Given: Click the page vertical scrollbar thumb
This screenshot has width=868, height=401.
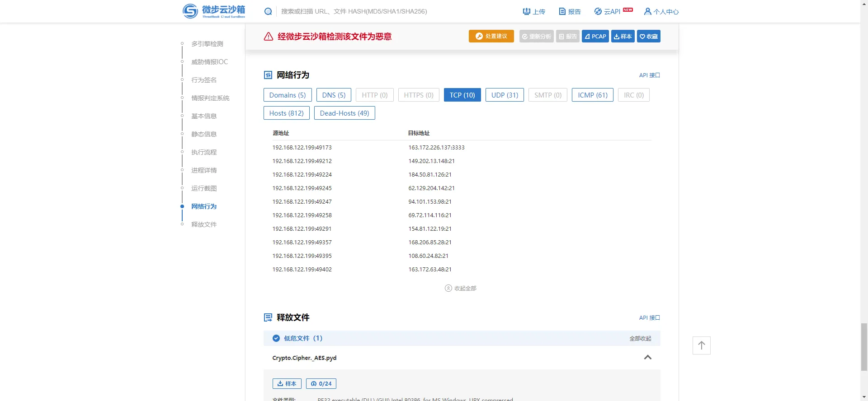Looking at the screenshot, I should pos(864,347).
